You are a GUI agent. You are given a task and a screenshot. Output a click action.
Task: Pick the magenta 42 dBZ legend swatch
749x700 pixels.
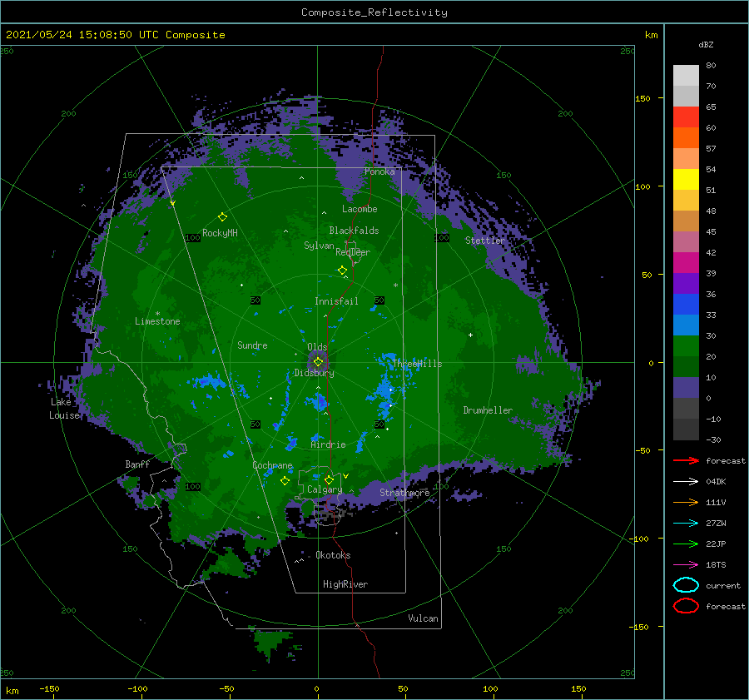pyautogui.click(x=686, y=262)
